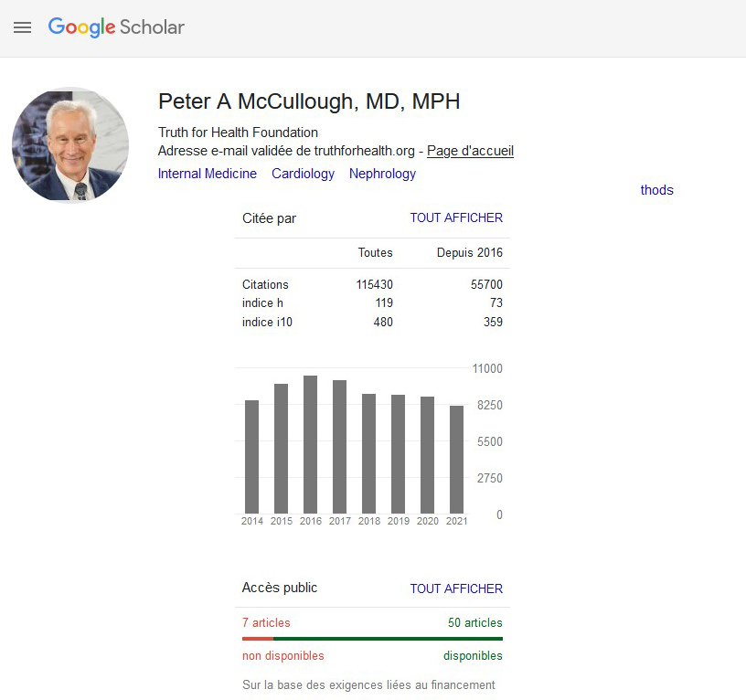Click the green public access progress bar

pos(388,639)
